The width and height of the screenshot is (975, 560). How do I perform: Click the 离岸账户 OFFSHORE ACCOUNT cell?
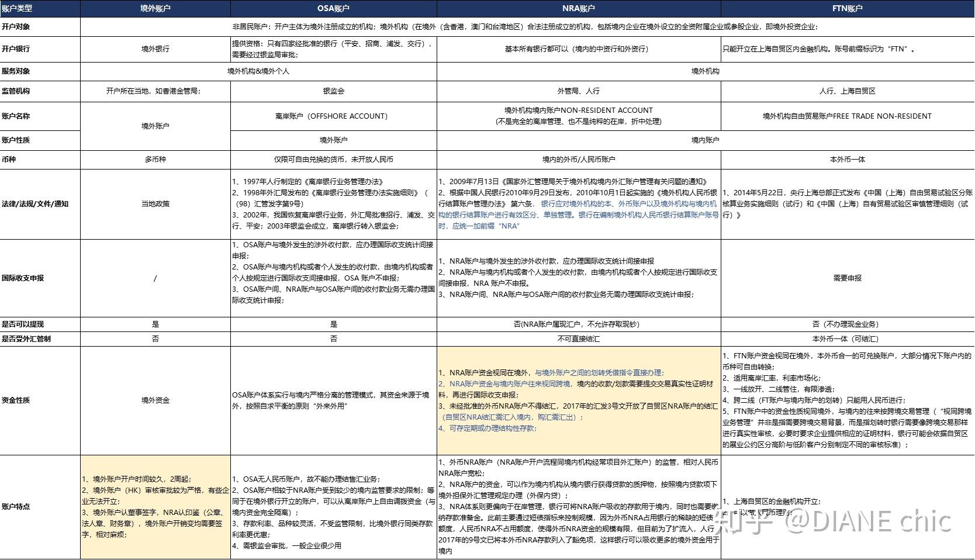pos(331,116)
